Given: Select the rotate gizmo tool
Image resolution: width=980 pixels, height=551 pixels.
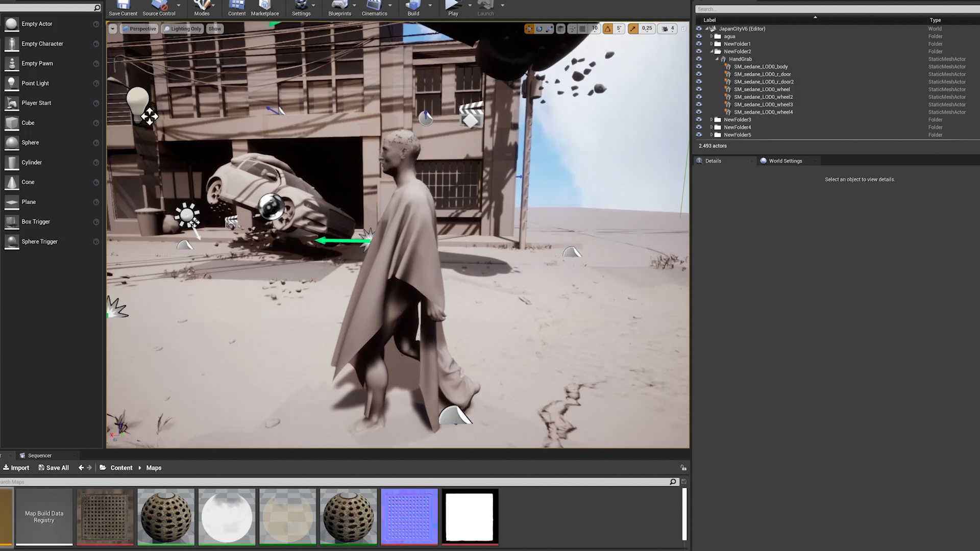Looking at the screenshot, I should (539, 29).
